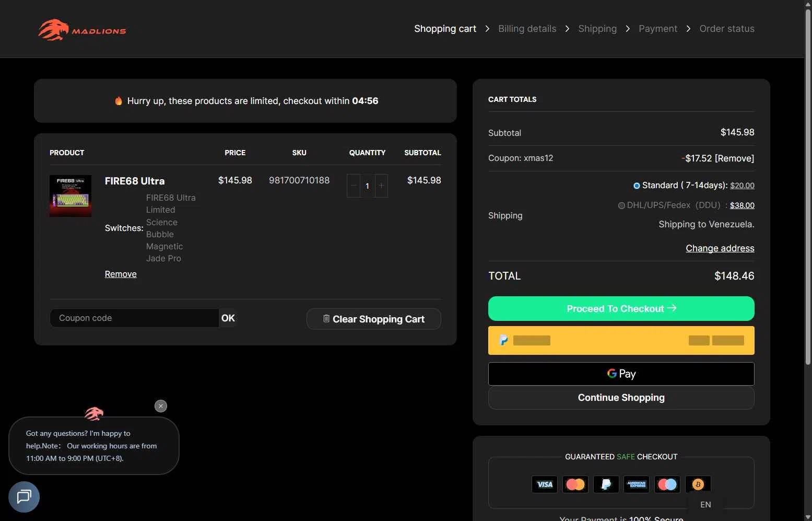Decrease FIRE68 Ultra quantity with minus
812x521 pixels.
[x=354, y=186]
